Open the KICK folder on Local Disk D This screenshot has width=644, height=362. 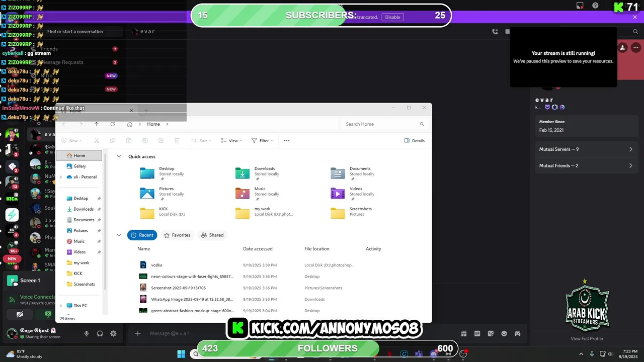[x=162, y=212]
